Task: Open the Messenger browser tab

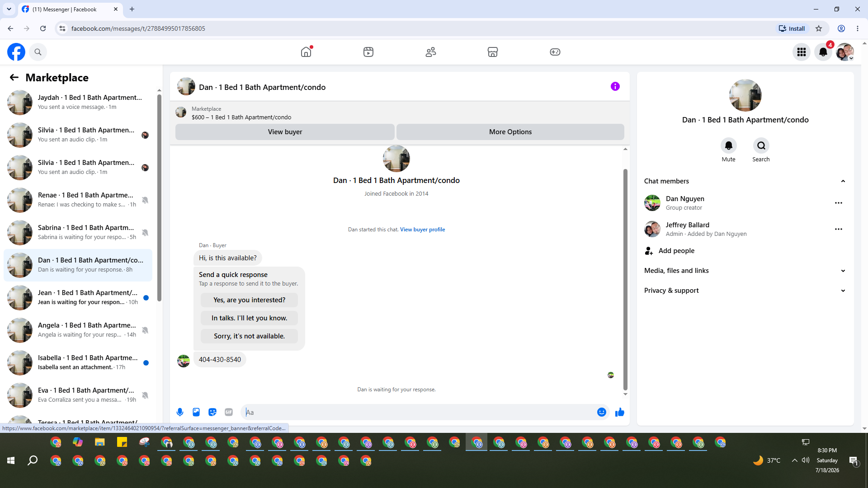Action: tap(70, 9)
